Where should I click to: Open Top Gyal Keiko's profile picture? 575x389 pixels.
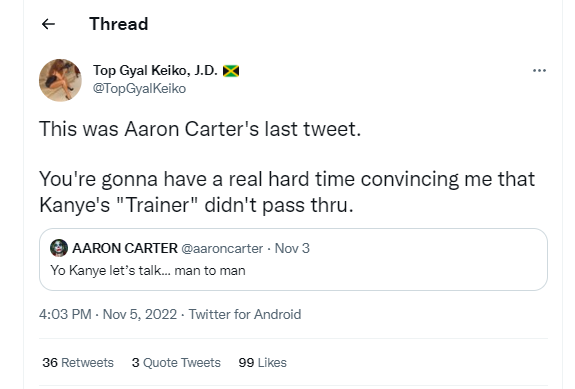click(60, 80)
